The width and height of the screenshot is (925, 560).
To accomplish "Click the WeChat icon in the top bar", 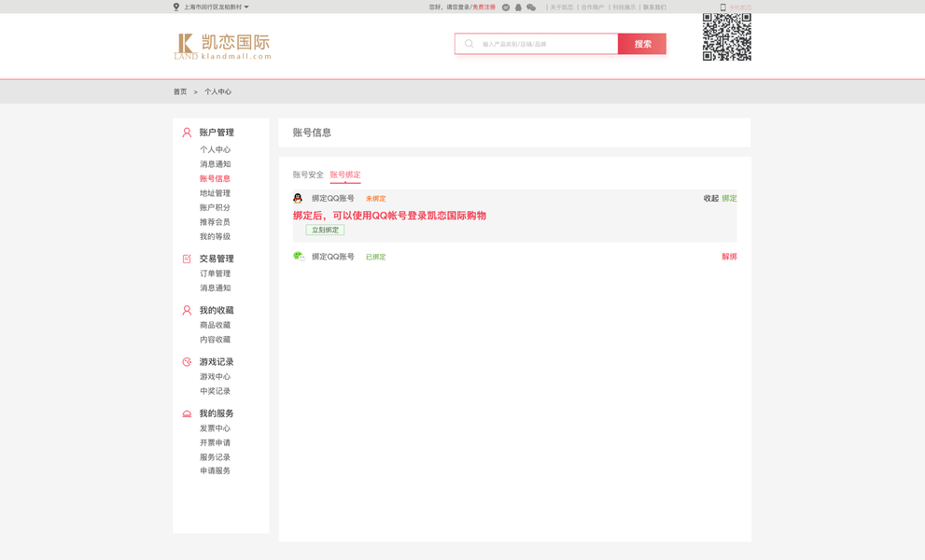I will coord(532,7).
